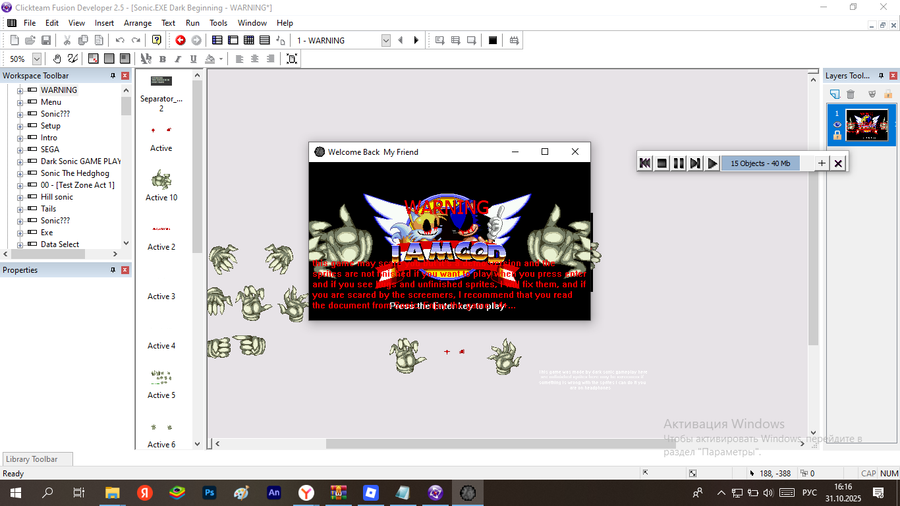Open the Tools menu

click(218, 23)
